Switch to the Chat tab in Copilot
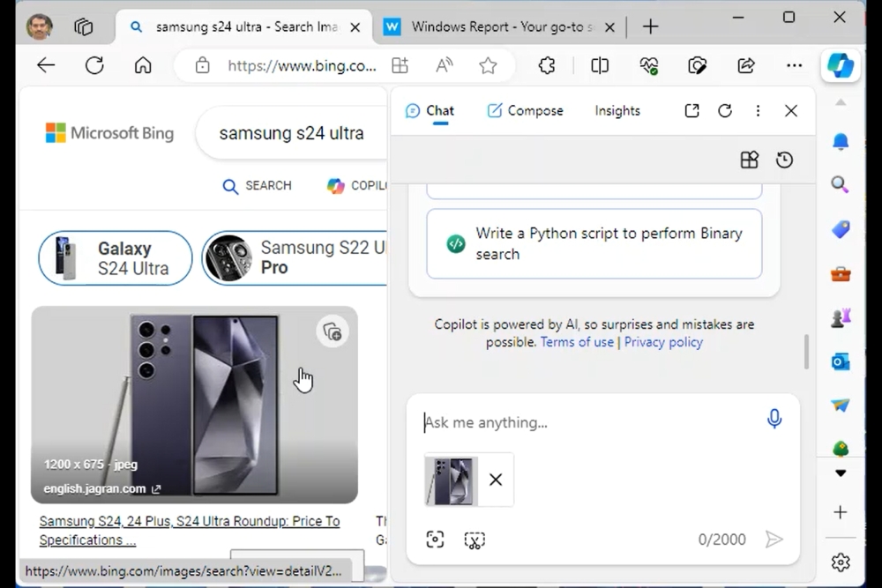The image size is (882, 588). click(430, 111)
